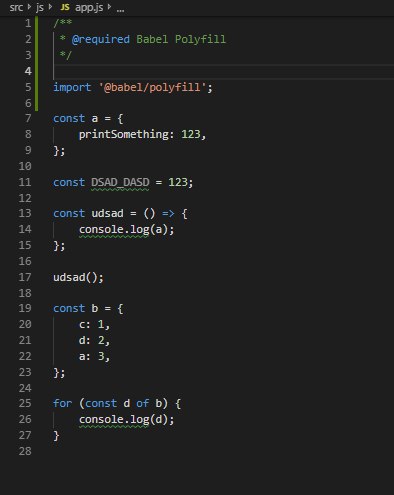The image size is (394, 495).
Task: Expand the chevron after 'src' breadcrumb
Action: click(29, 7)
